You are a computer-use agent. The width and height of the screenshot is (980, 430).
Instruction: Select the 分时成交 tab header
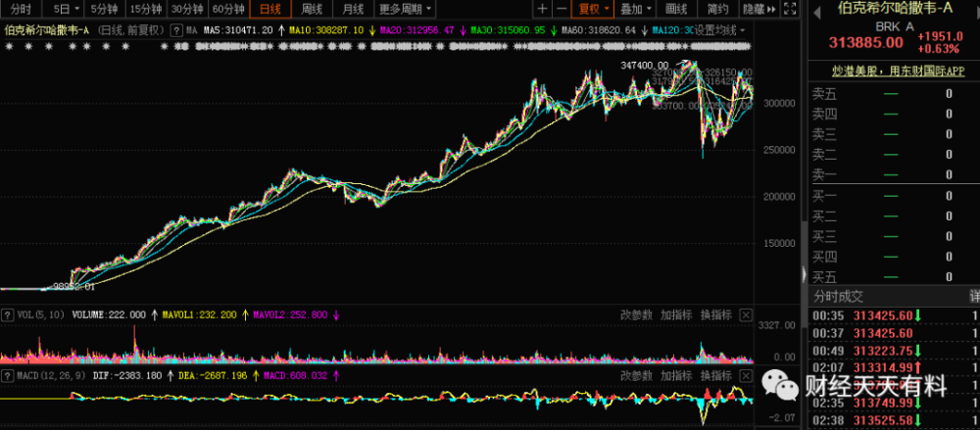click(x=837, y=296)
